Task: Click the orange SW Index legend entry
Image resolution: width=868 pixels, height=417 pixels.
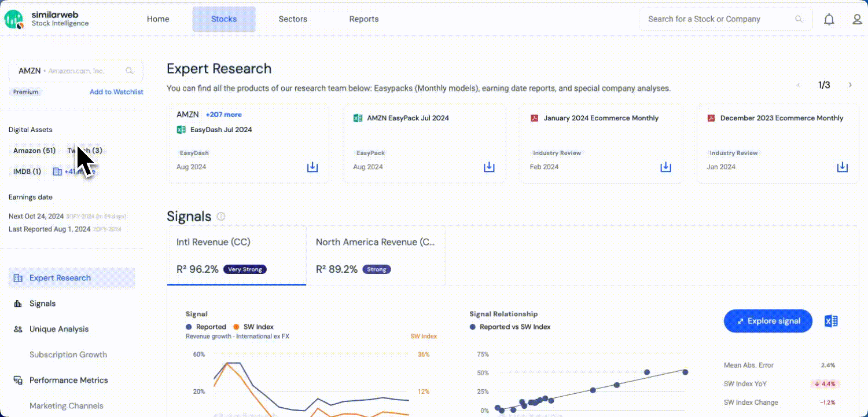Action: pos(253,327)
